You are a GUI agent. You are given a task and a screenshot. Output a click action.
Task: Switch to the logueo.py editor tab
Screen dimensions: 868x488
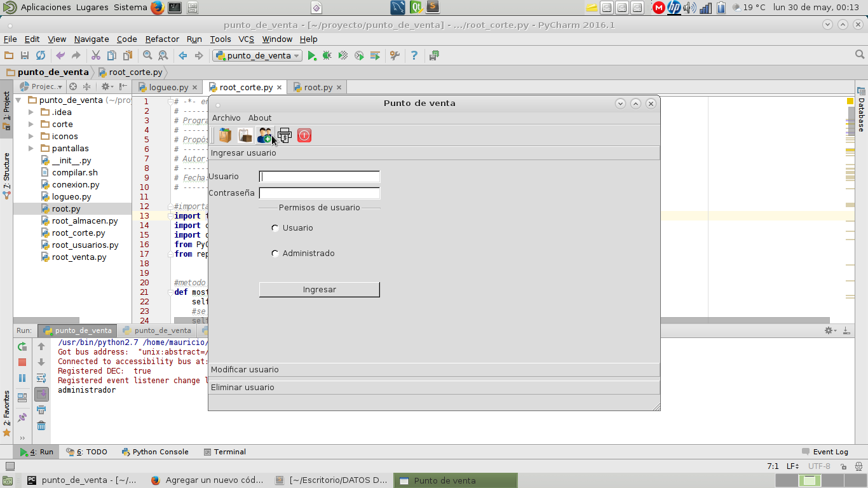[168, 88]
